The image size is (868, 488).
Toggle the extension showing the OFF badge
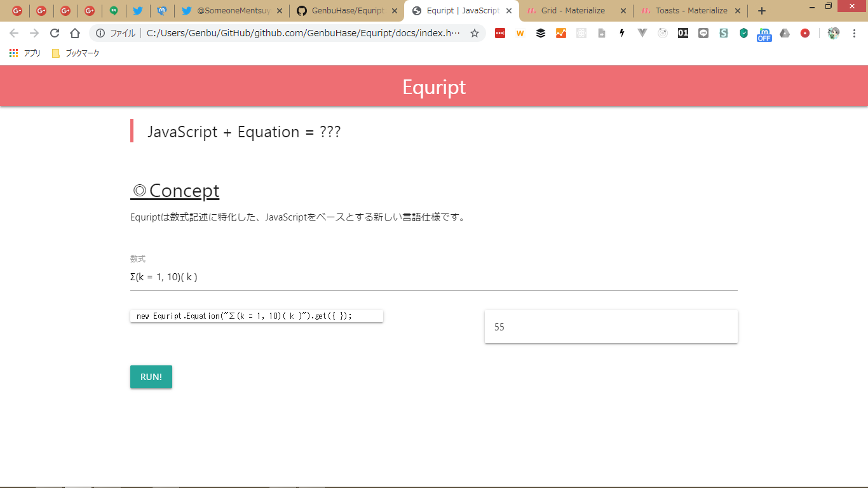(764, 34)
